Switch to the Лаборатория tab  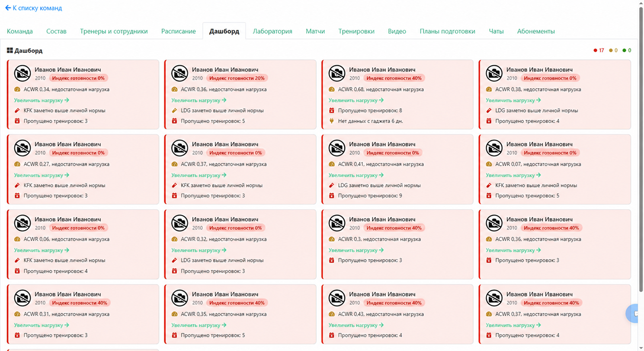tap(272, 31)
